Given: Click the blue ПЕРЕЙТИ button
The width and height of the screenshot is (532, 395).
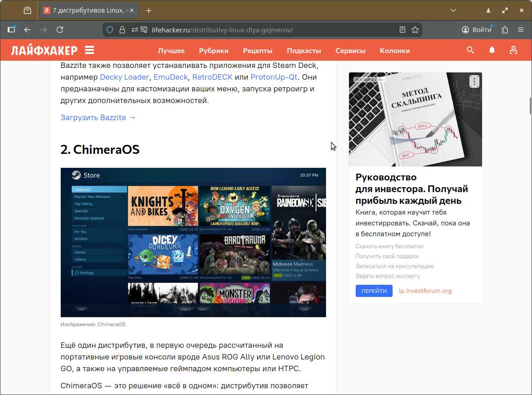Looking at the screenshot, I should (x=374, y=291).
